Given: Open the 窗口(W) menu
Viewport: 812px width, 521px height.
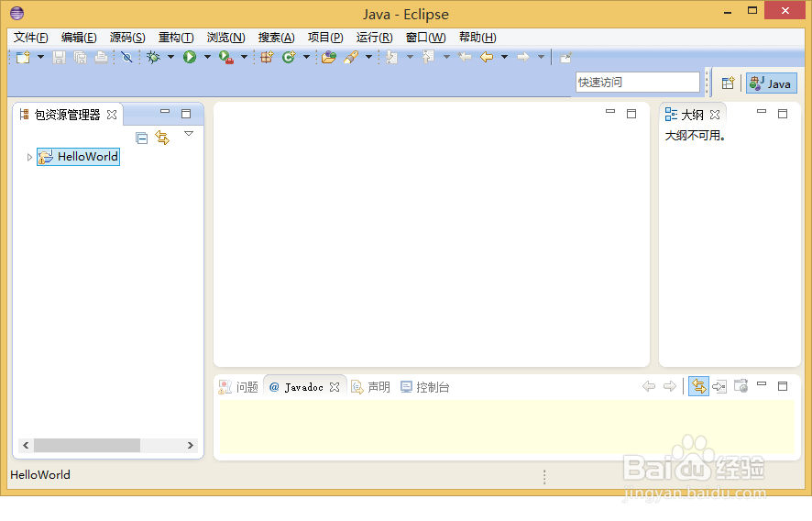Looking at the screenshot, I should coord(425,38).
